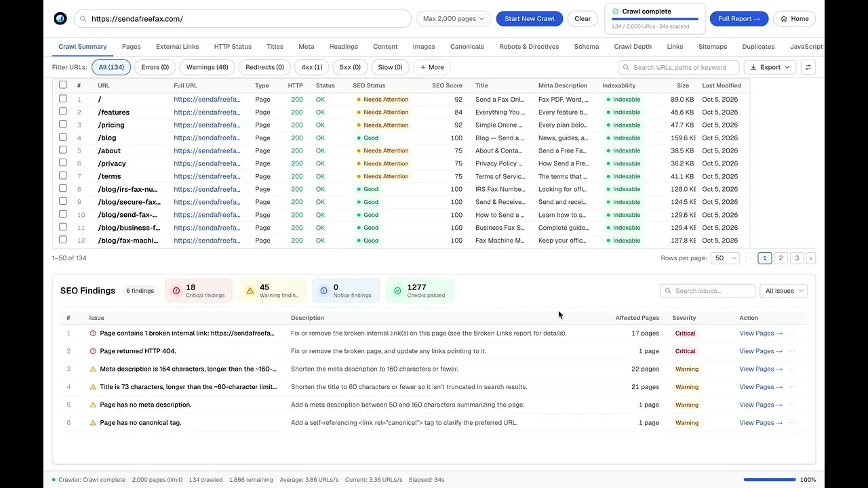Click the home icon in Home button
This screenshot has width=868, height=488.
tap(784, 19)
